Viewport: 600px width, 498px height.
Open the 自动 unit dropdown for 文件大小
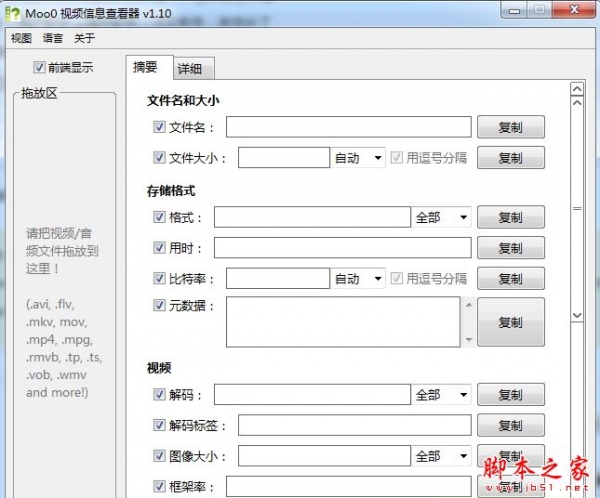tap(358, 158)
